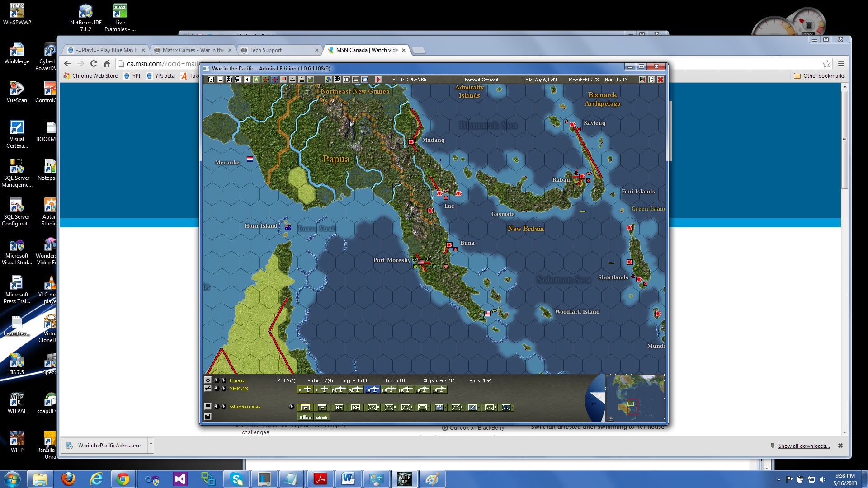Click the red arrow end-turn icon in game toolbar
Image resolution: width=868 pixels, height=488 pixels.
379,80
